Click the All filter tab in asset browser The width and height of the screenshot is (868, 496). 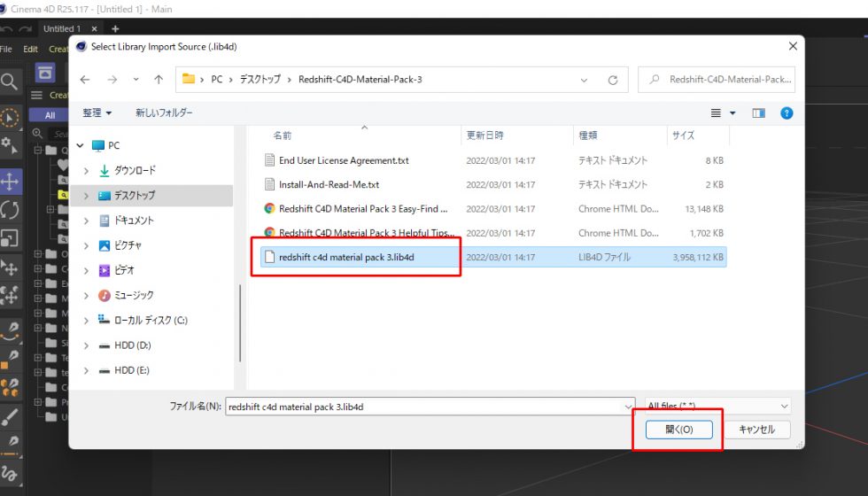pos(50,115)
